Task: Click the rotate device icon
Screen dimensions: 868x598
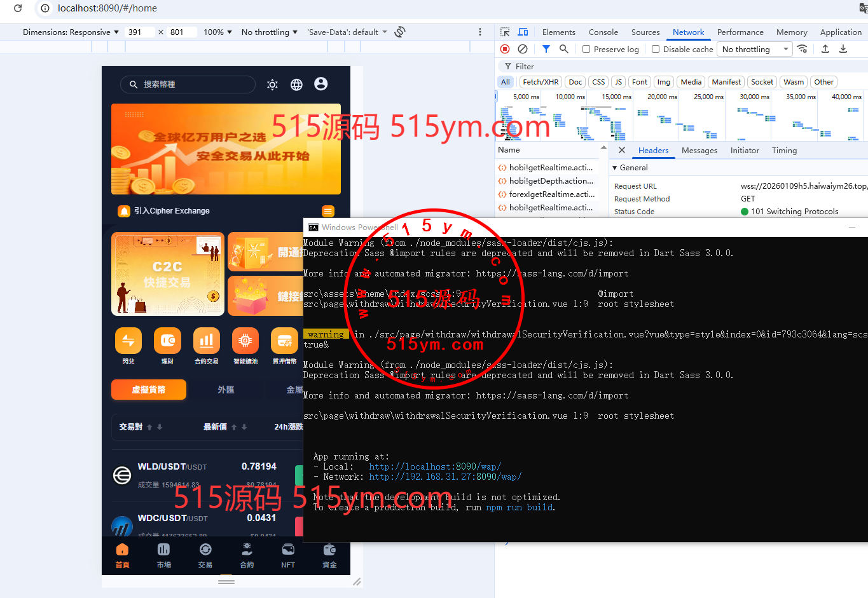Action: (400, 32)
